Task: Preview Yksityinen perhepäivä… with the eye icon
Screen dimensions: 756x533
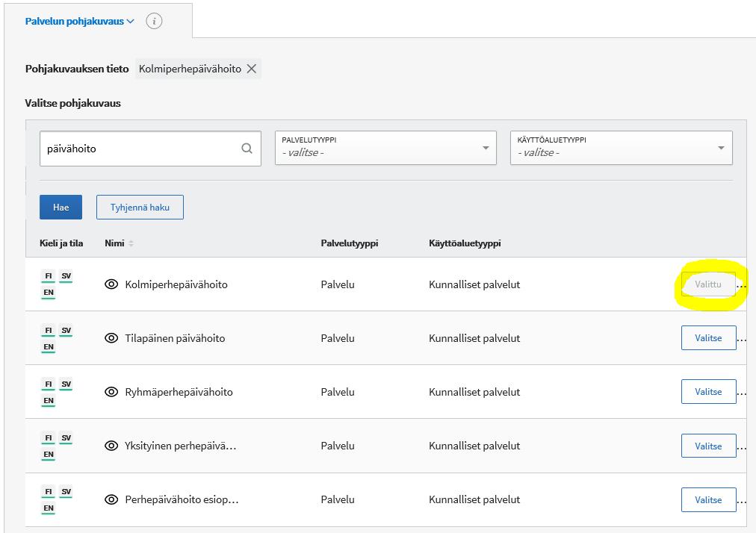Action: pyautogui.click(x=111, y=446)
